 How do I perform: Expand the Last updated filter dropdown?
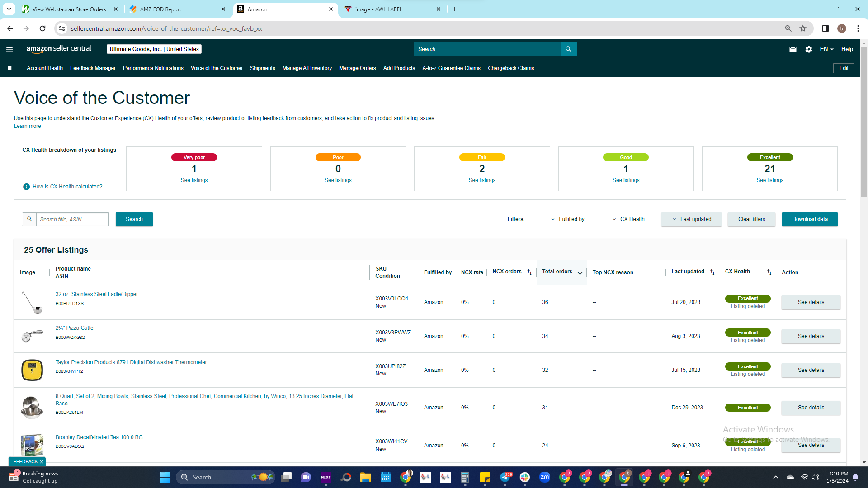pyautogui.click(x=691, y=219)
